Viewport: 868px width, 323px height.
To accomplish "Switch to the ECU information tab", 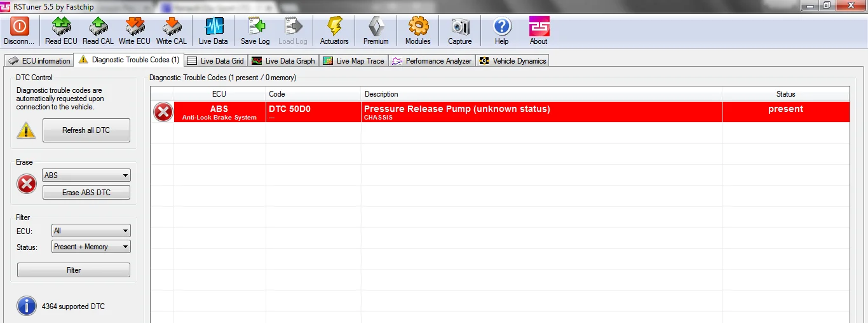I will tap(39, 61).
